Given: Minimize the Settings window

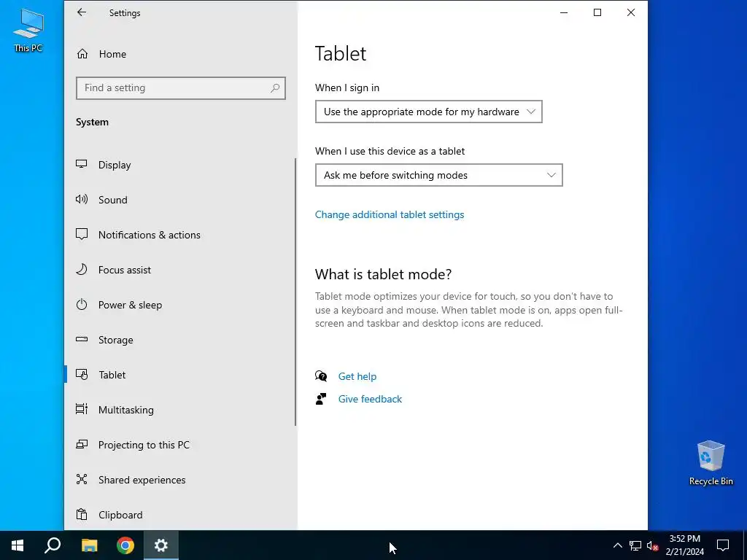Looking at the screenshot, I should tap(564, 12).
